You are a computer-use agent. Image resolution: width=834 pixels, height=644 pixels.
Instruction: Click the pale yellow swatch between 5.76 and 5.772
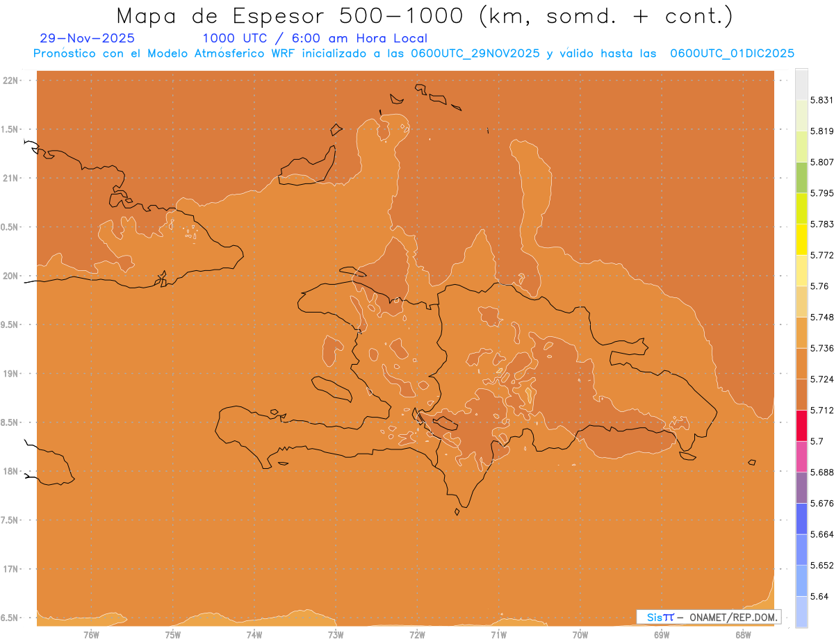(801, 270)
